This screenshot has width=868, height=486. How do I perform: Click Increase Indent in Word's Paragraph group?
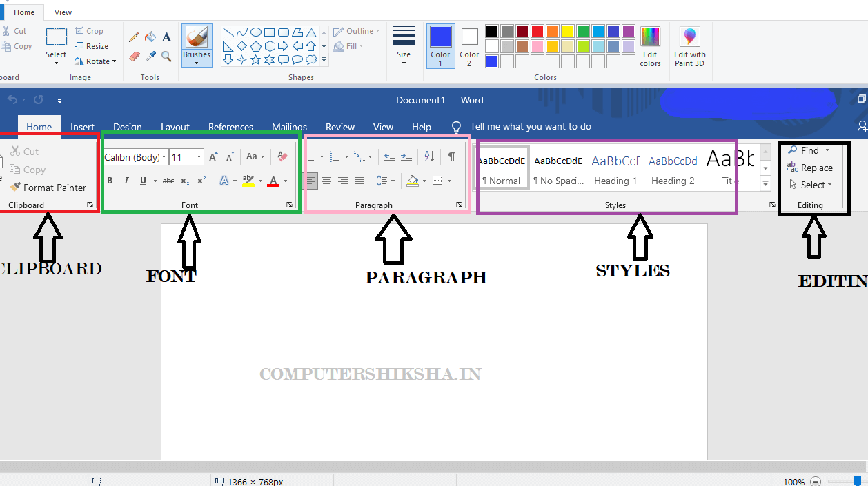point(406,156)
